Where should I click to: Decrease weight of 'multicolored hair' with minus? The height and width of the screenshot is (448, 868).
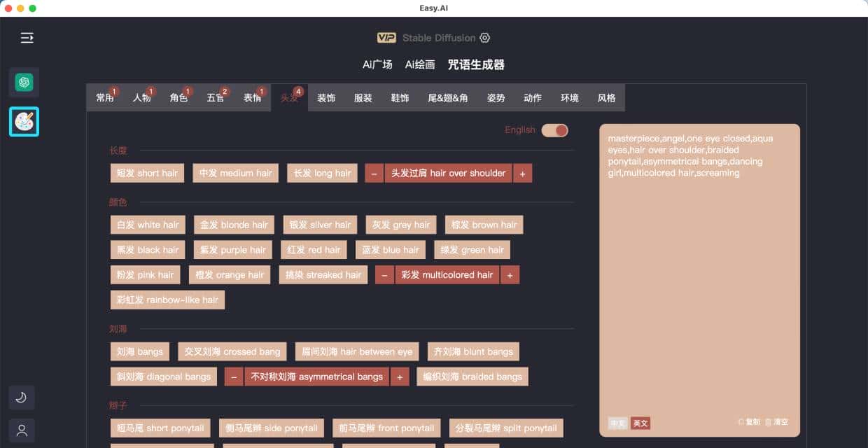point(384,274)
